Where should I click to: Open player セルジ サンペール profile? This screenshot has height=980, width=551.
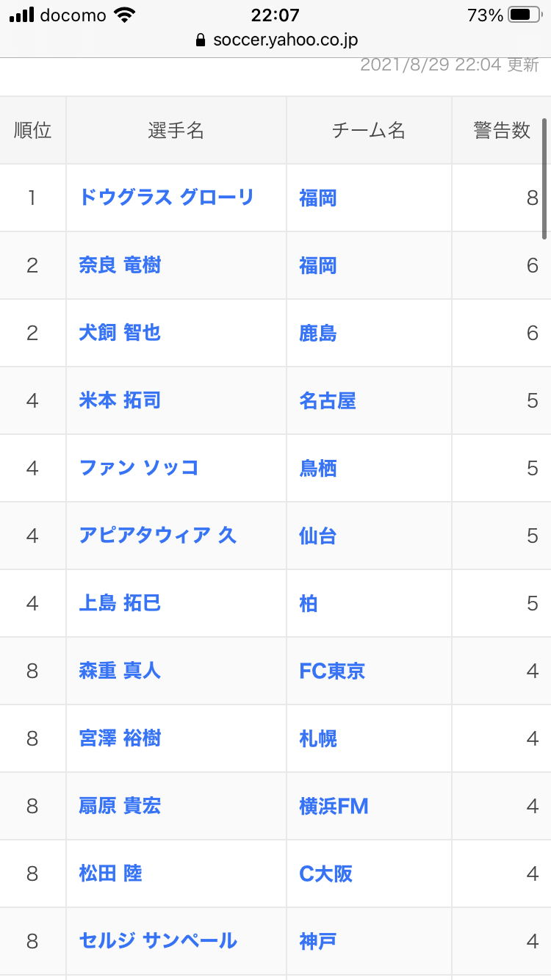coord(158,941)
